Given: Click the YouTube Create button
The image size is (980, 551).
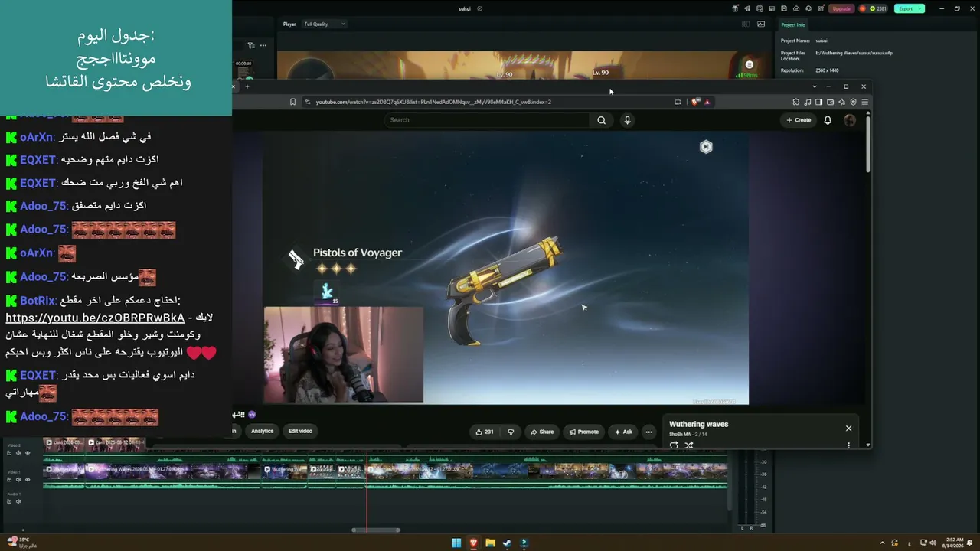Looking at the screenshot, I should [799, 120].
